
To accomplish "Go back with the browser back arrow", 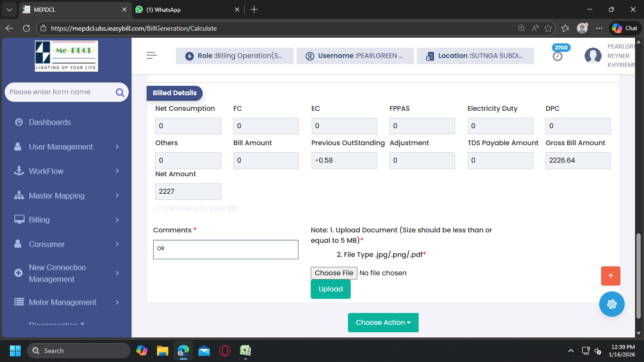I will coord(9,28).
